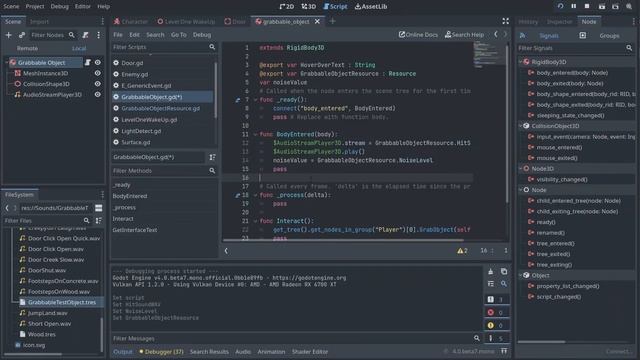Click the search icon in Filter Methods

point(212,171)
